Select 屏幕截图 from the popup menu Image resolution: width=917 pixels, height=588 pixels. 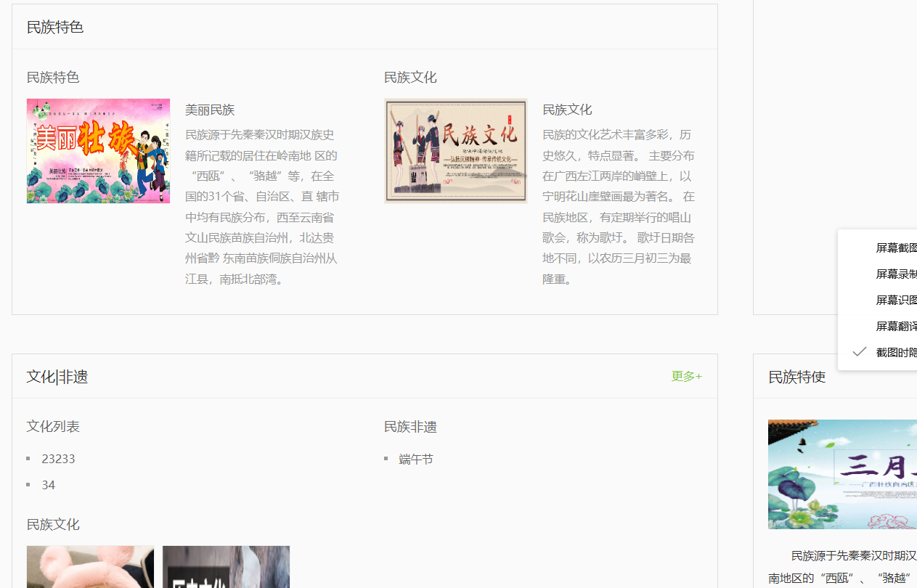pos(895,248)
